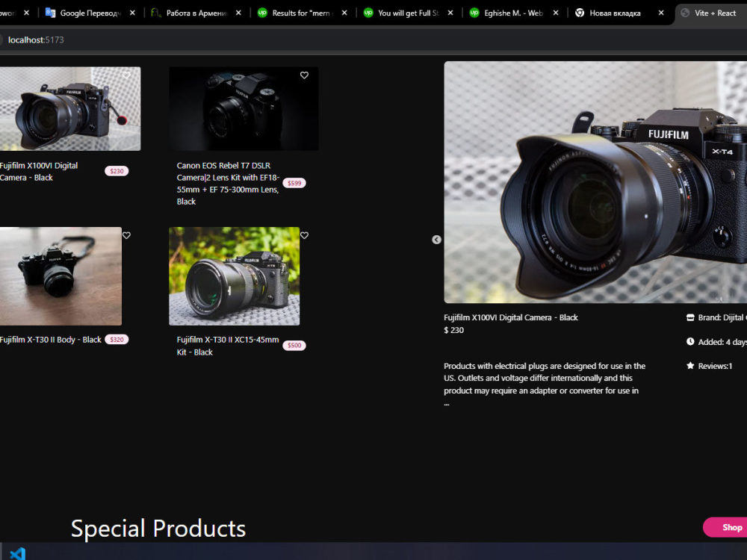
Task: Open Visual Studio Code from the taskbar
Action: click(17, 553)
